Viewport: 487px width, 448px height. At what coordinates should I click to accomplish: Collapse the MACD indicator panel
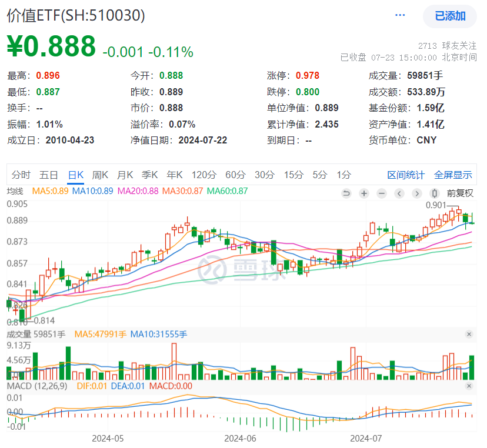point(469,387)
